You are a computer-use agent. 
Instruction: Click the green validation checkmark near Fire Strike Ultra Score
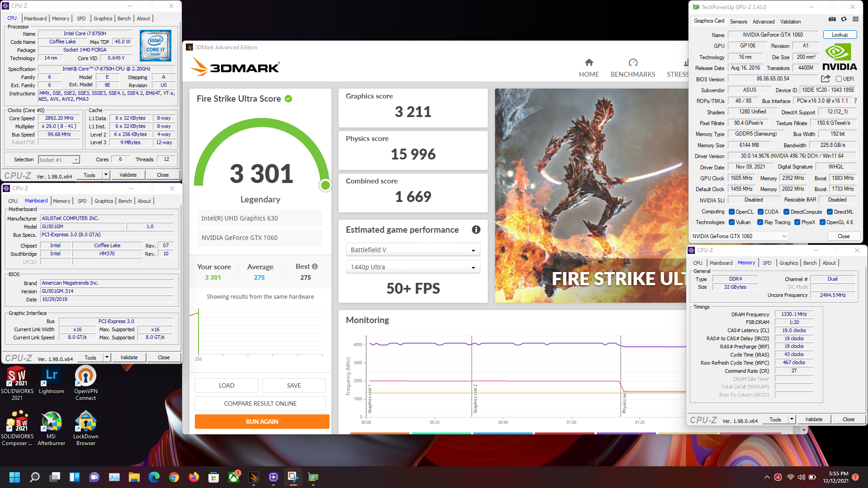[x=288, y=99]
